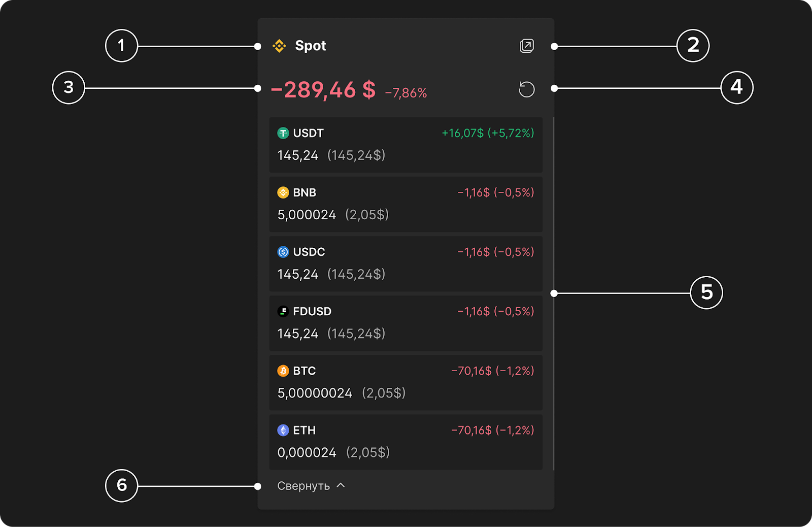
Task: Open Spot widget in external window icon
Action: pos(527,46)
